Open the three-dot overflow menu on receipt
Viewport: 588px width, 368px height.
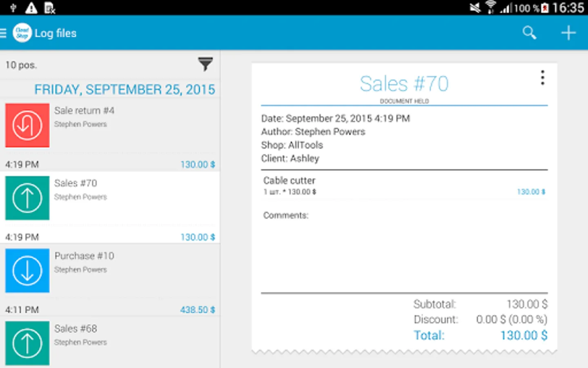point(542,78)
